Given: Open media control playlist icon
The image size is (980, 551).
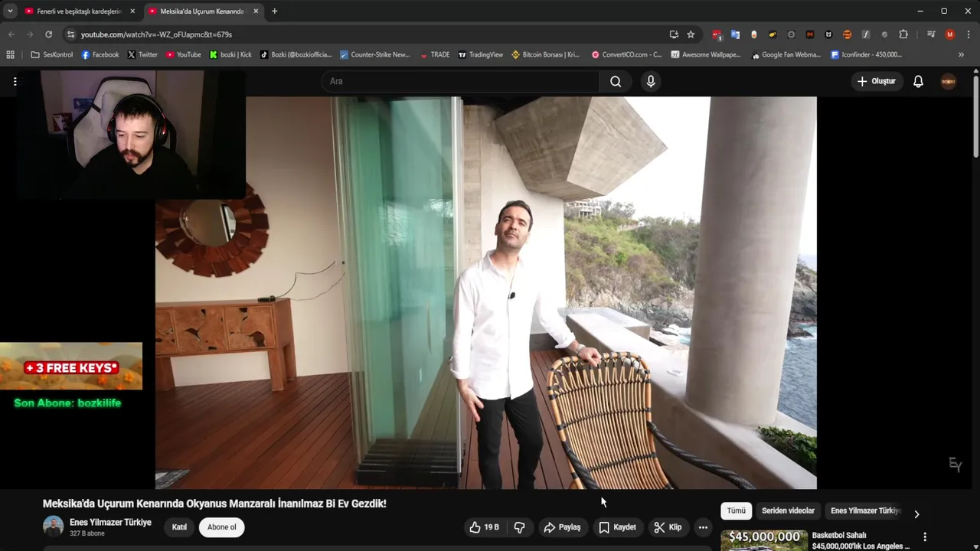Looking at the screenshot, I should coord(931,34).
